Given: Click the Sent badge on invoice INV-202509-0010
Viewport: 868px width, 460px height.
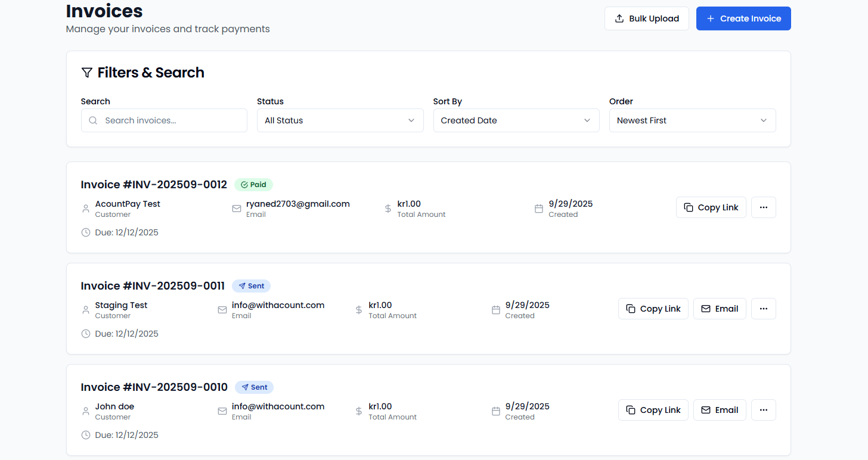Looking at the screenshot, I should (x=254, y=387).
